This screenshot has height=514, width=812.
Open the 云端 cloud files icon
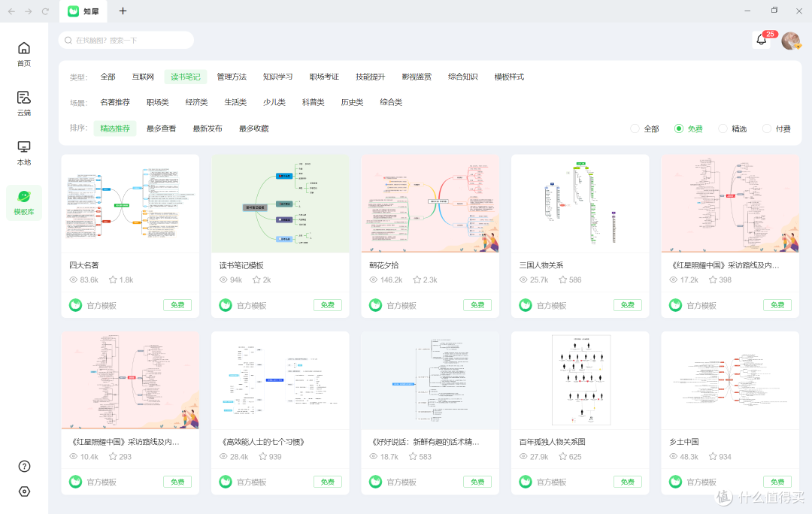point(24,103)
